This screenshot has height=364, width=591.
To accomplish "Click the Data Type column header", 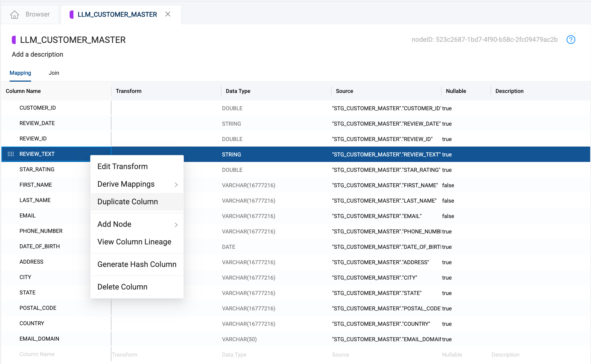I will click(x=238, y=91).
